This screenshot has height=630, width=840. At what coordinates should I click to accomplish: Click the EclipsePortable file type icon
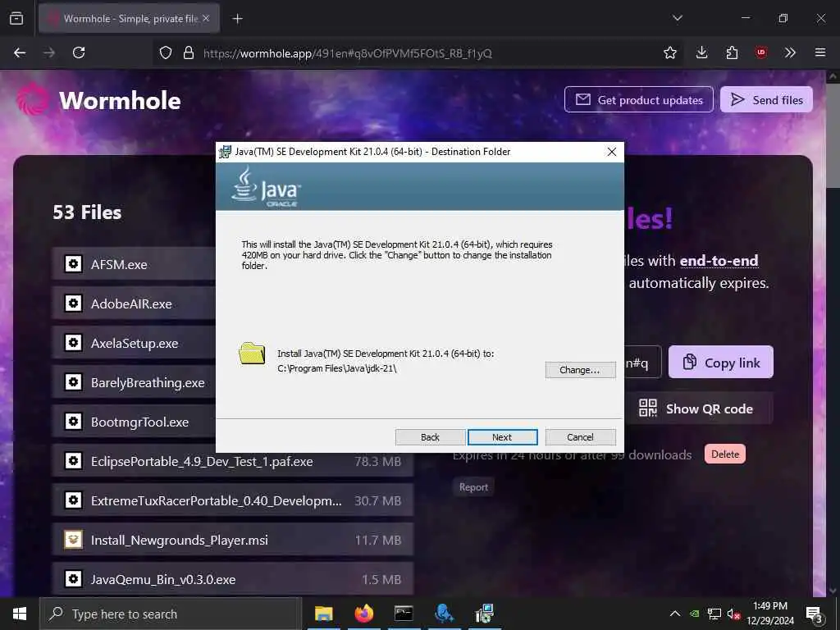(x=73, y=461)
